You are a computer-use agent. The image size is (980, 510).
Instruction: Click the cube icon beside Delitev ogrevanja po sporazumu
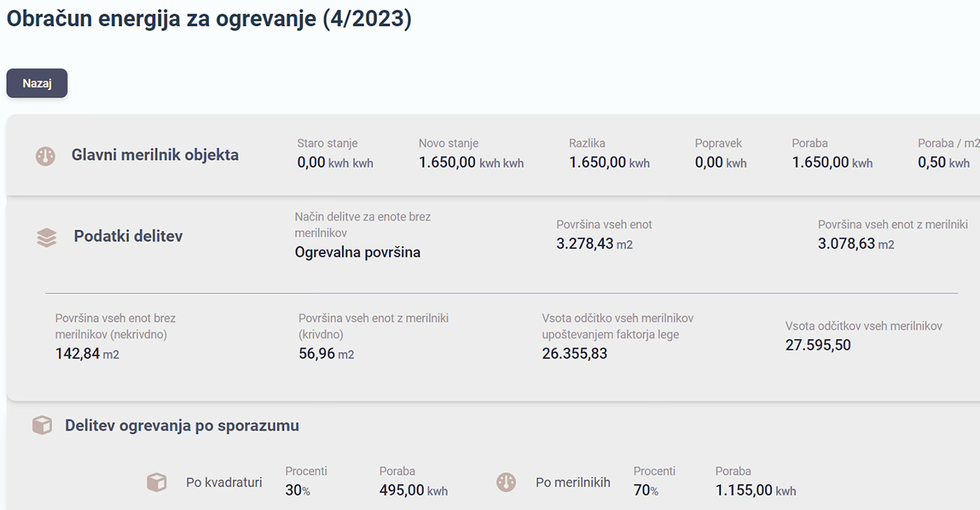42,425
